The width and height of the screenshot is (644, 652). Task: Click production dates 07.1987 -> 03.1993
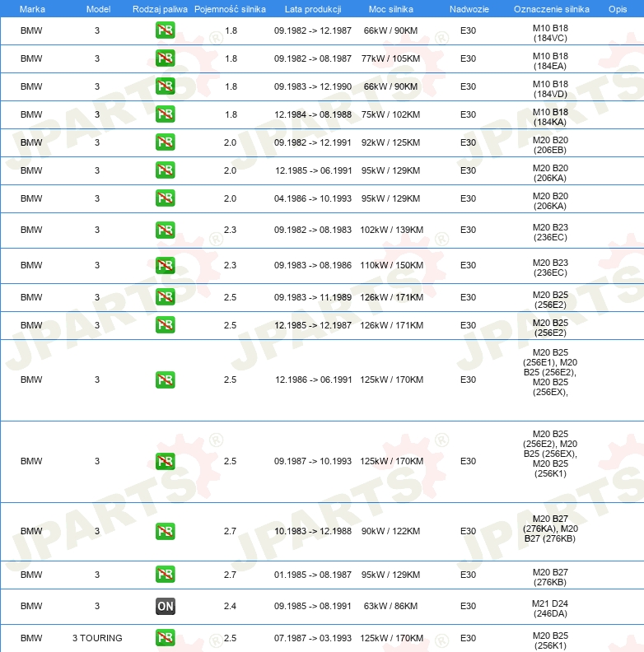pos(313,638)
